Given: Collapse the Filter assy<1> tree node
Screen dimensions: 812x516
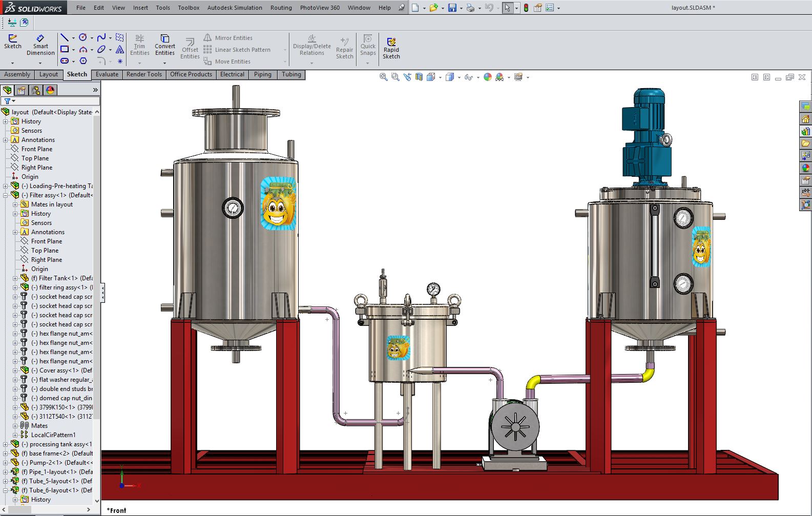Looking at the screenshot, I should 6,195.
